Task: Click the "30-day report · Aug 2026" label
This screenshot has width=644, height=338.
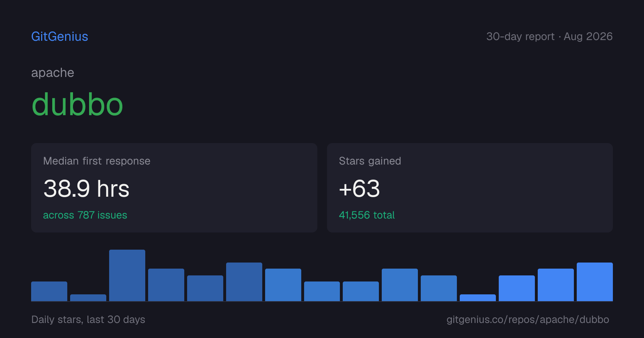Action: (x=549, y=36)
